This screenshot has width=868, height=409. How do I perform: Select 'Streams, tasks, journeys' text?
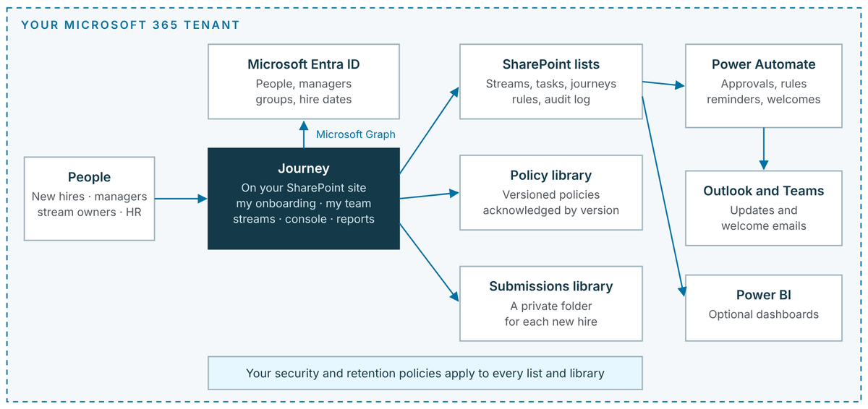coord(551,84)
